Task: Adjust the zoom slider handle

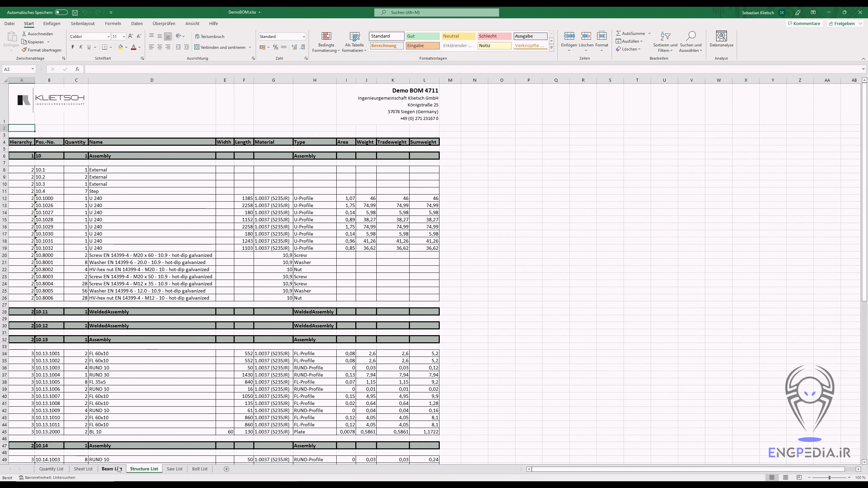Action: [x=829, y=477]
